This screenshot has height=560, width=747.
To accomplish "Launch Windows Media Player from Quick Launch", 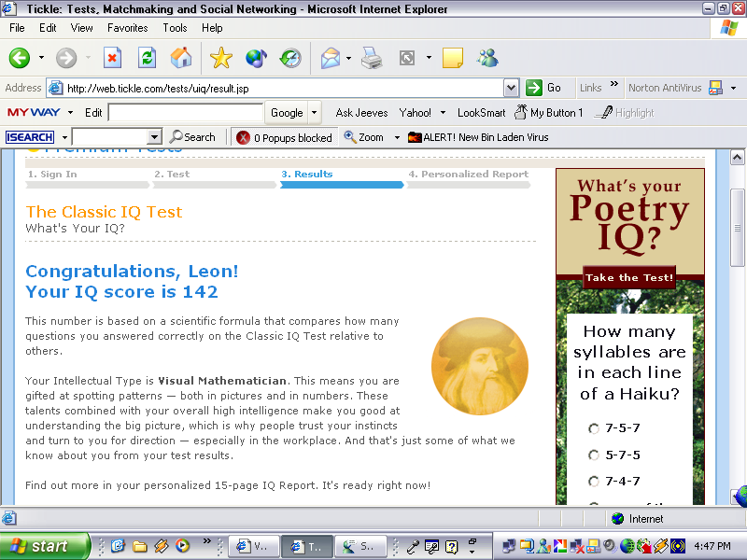I will tap(182, 545).
